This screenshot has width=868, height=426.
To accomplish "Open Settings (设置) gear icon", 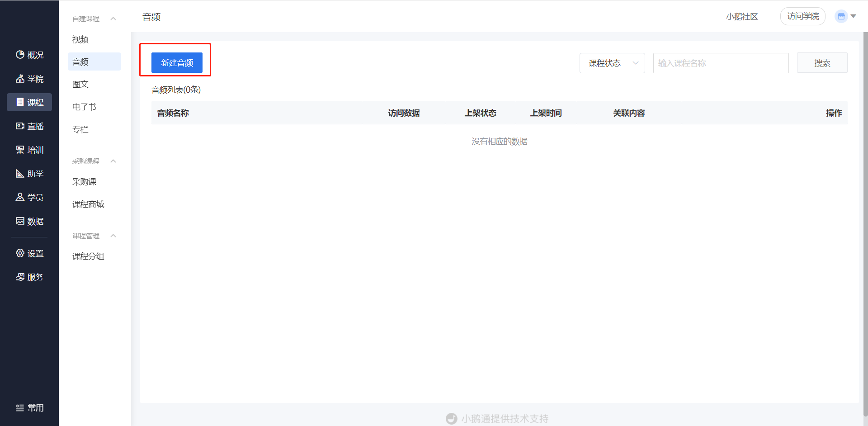I will (20, 253).
